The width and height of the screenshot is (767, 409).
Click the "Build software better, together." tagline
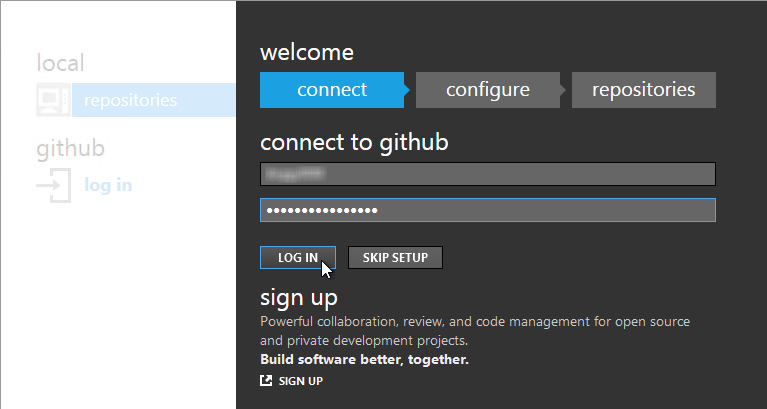[x=364, y=359]
